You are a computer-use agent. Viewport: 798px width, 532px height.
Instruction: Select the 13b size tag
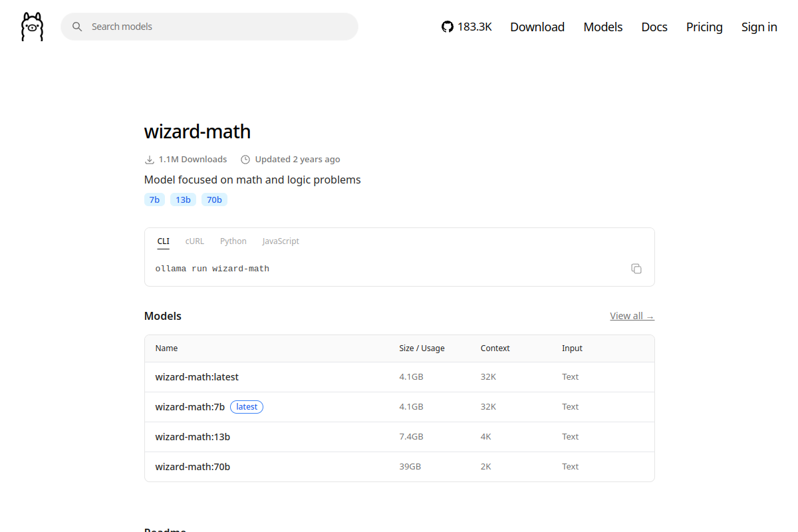183,199
